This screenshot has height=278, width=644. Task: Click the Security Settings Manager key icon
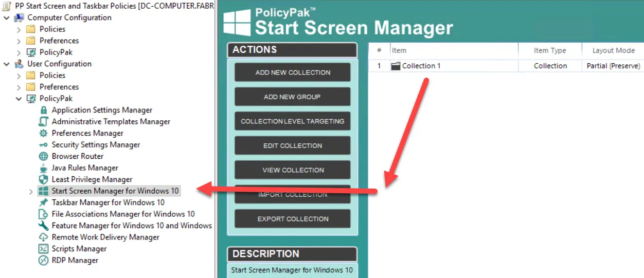tap(44, 145)
